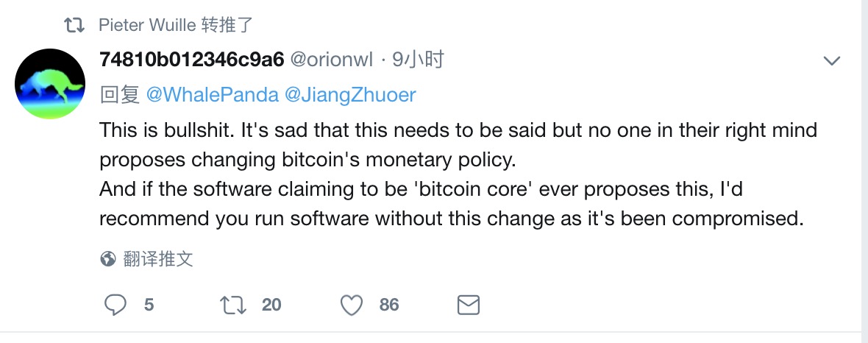Open the tweet options chevron menu
This screenshot has height=343, width=868.
coord(831,61)
